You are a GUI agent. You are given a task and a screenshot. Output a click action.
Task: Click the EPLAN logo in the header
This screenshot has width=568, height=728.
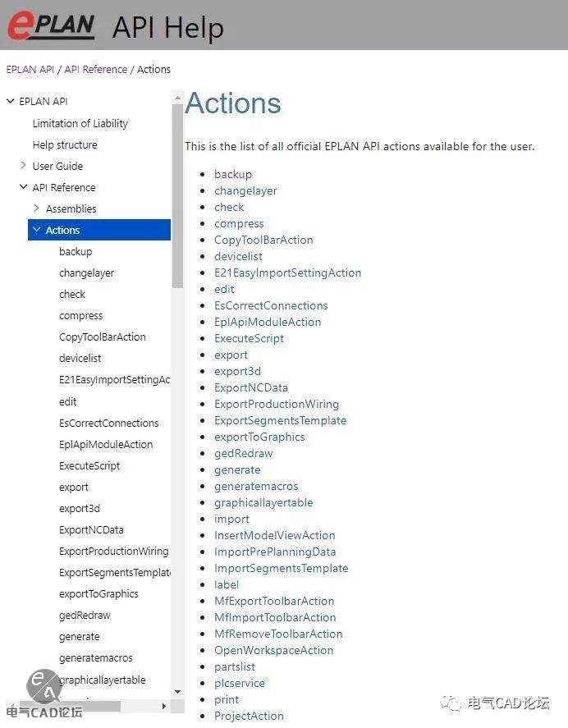[x=51, y=25]
